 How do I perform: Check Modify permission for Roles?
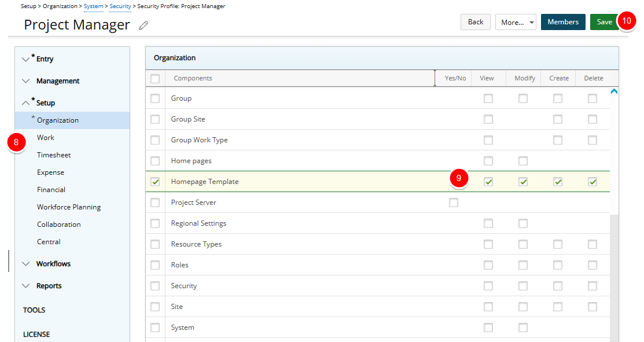[522, 264]
